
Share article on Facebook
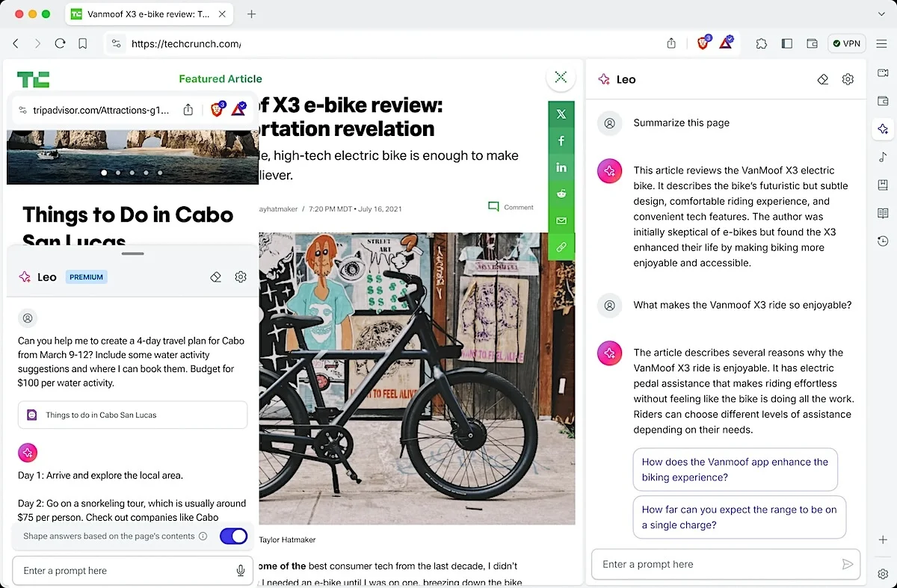561,140
